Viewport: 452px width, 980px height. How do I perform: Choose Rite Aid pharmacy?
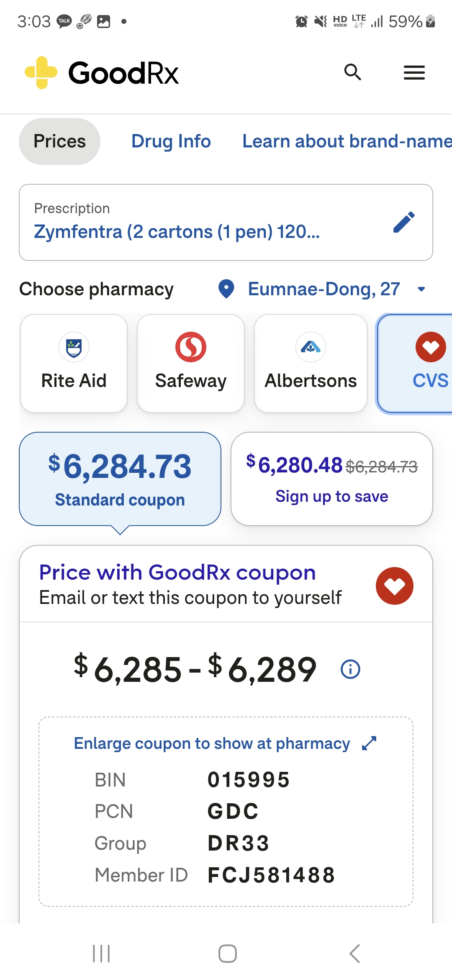tap(74, 364)
